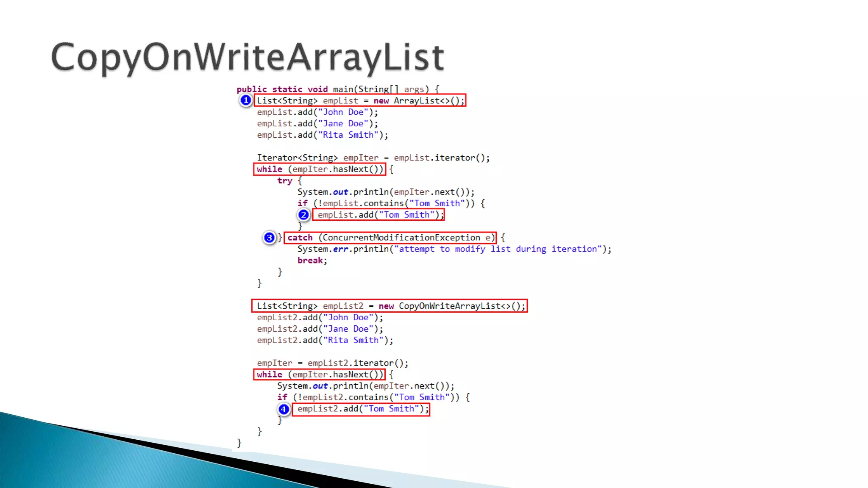Screen dimensions: 868x488
Task: Click the blue circle marker numbered 4
Action: click(284, 409)
